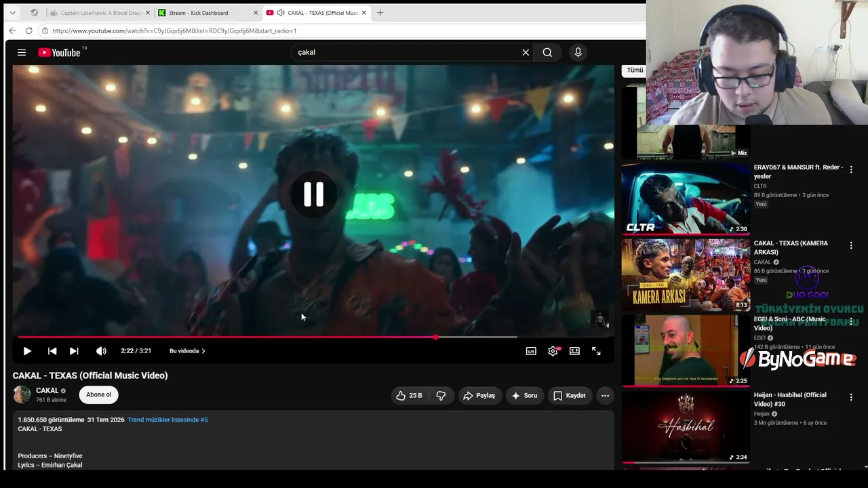Open the player settings gear
The height and width of the screenshot is (488, 868).
[x=553, y=351]
